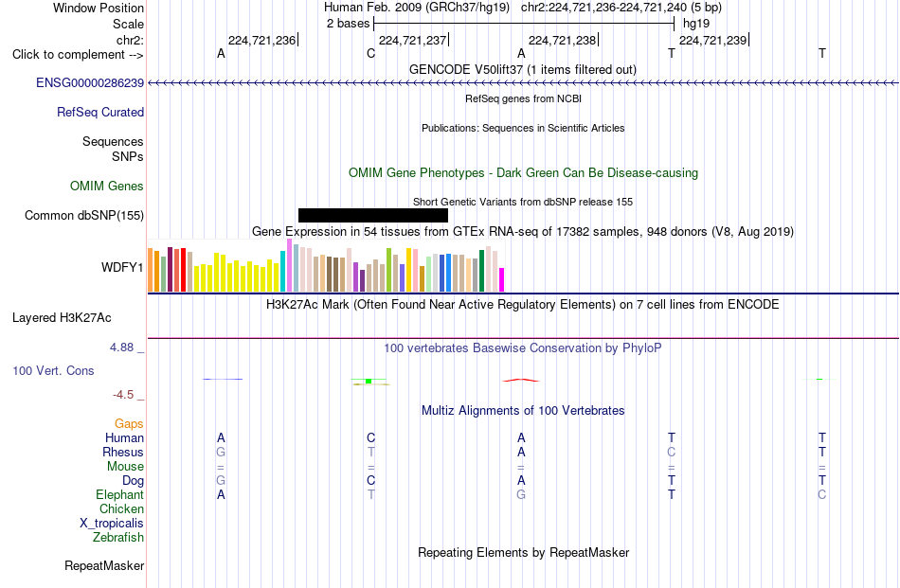Open the RefSeq Curated track label
This screenshot has width=900, height=588.
click(x=100, y=113)
